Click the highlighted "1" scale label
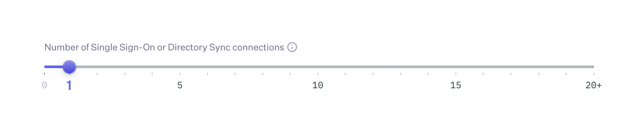This screenshot has width=644, height=132. [69, 86]
